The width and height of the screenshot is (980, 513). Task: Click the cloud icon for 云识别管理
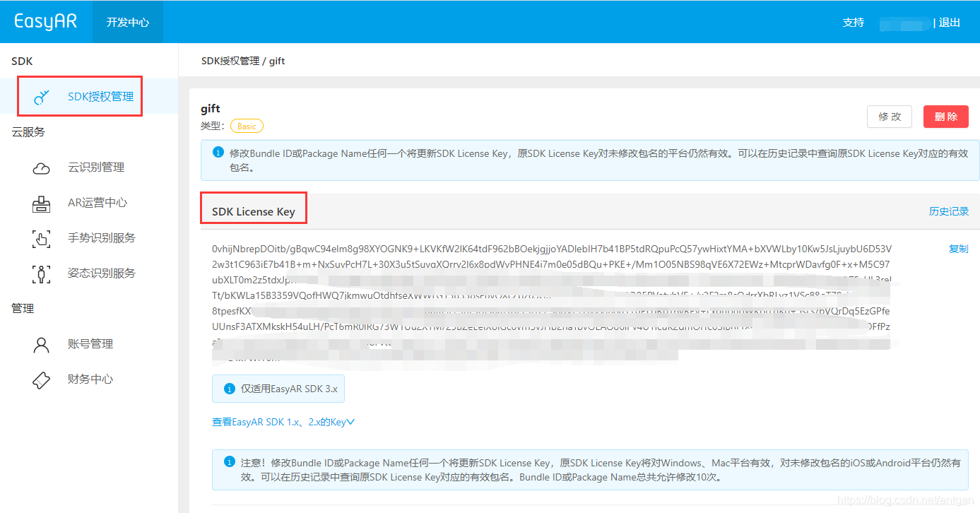[x=42, y=168]
